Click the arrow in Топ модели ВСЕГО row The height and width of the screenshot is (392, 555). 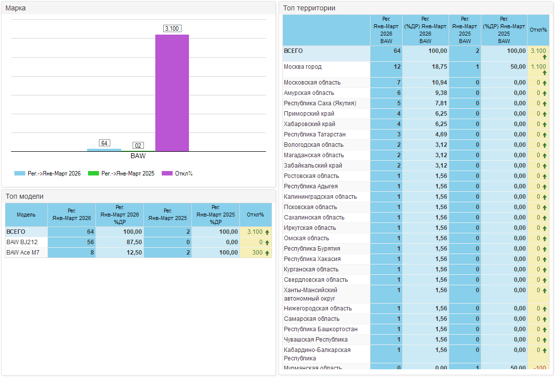pyautogui.click(x=267, y=232)
